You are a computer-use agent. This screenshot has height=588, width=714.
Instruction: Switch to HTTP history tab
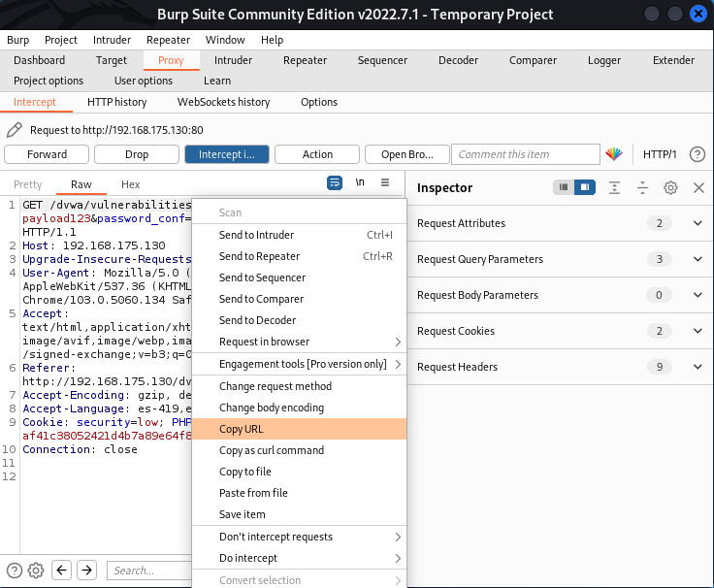pyautogui.click(x=117, y=102)
